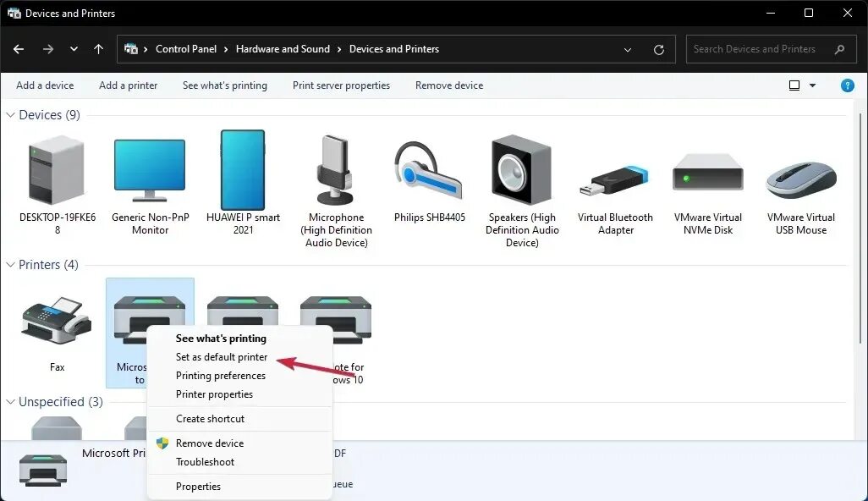The width and height of the screenshot is (868, 501).
Task: Select Printing preferences from context menu
Action: 220,376
